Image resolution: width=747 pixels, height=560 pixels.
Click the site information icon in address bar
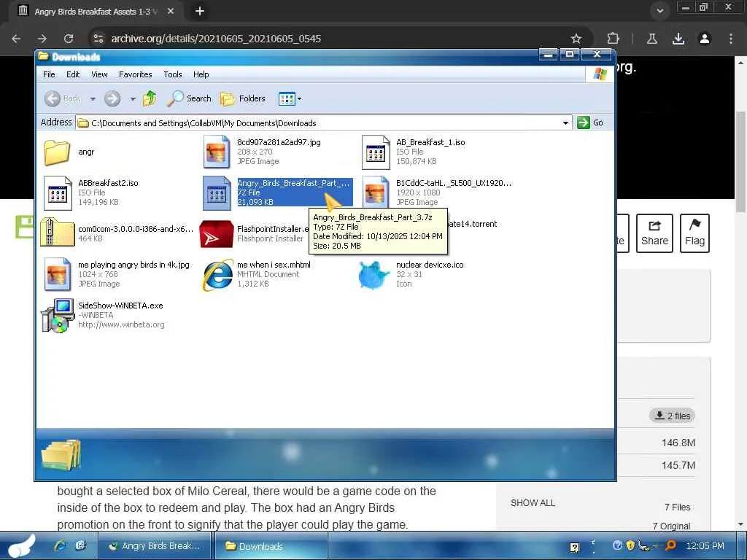[98, 39]
